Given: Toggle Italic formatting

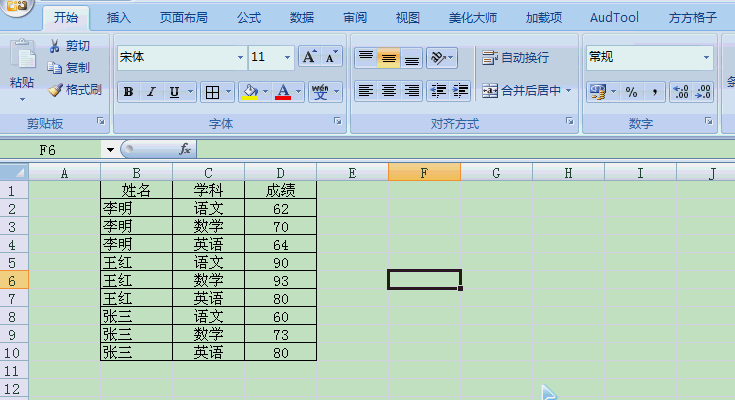Looking at the screenshot, I should [x=152, y=92].
